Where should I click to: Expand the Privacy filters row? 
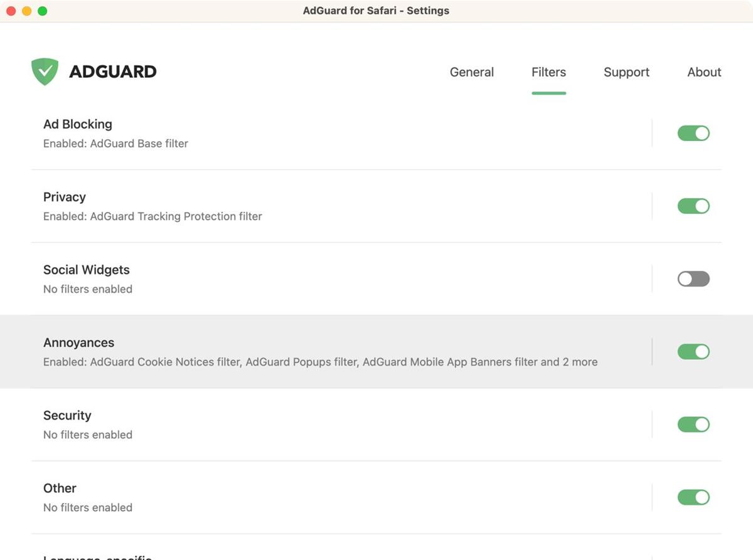tap(251, 206)
